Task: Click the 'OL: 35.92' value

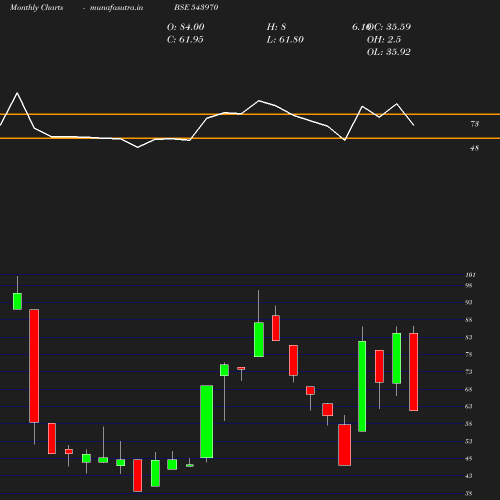Action: coord(389,52)
